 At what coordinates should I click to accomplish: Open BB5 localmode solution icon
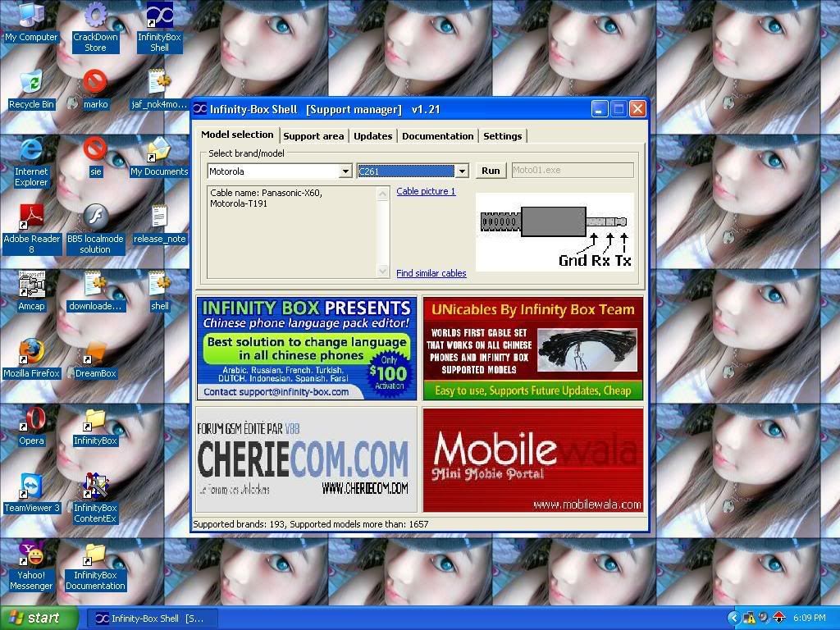click(x=95, y=230)
